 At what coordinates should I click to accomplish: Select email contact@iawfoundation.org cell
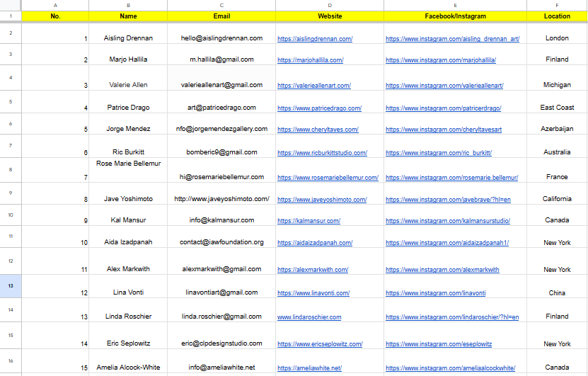(x=221, y=237)
